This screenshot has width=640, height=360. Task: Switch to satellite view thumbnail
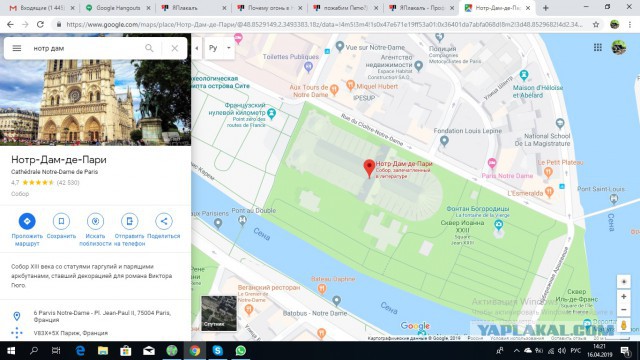(219, 313)
